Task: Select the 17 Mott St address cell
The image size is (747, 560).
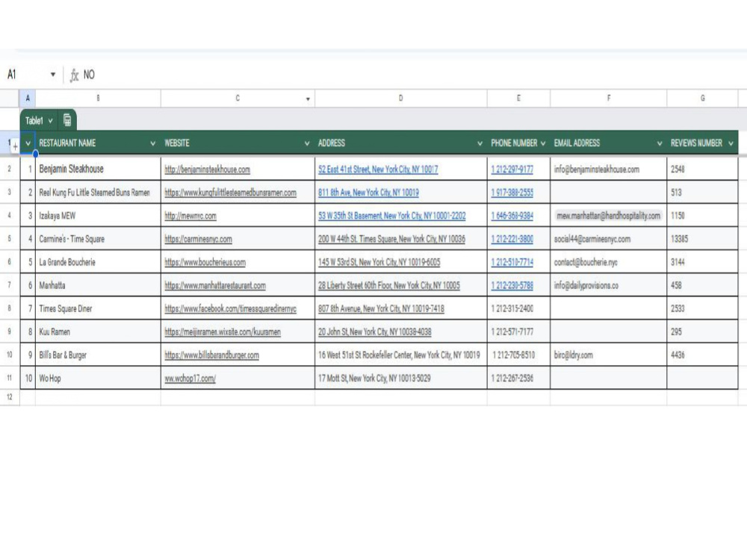Action: 400,379
